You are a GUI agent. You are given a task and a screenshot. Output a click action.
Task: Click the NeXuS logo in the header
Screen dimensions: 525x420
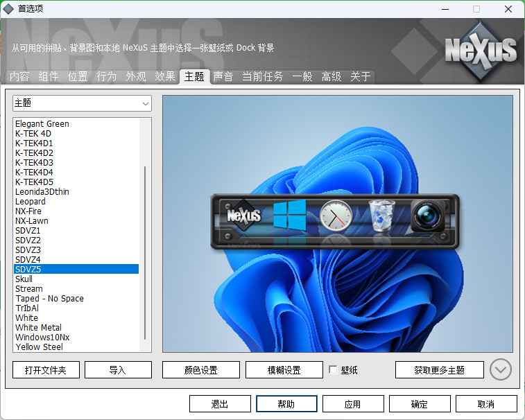pyautogui.click(x=481, y=51)
